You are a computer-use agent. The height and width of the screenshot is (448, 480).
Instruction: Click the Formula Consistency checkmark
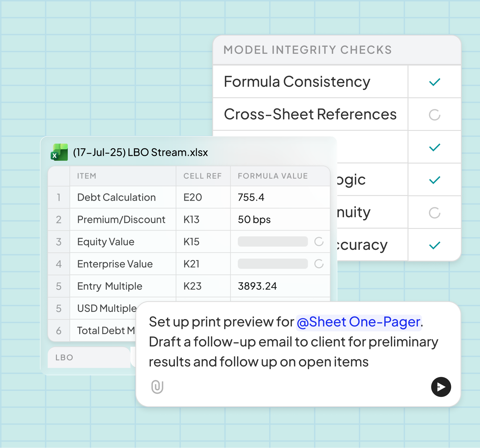[434, 82]
